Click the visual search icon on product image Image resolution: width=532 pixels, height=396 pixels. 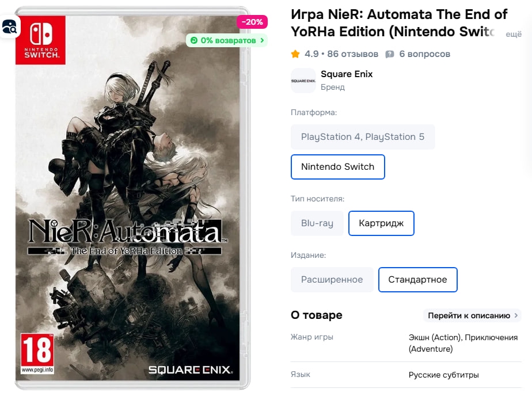9,26
